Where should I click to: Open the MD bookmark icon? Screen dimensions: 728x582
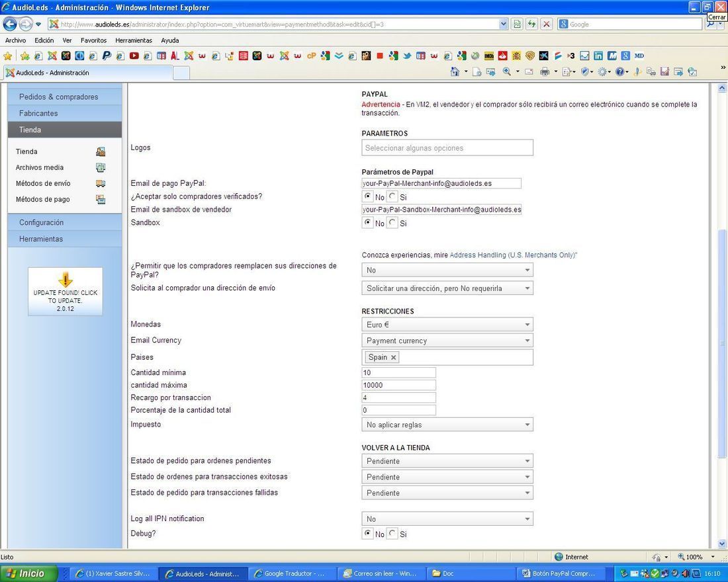pos(639,56)
